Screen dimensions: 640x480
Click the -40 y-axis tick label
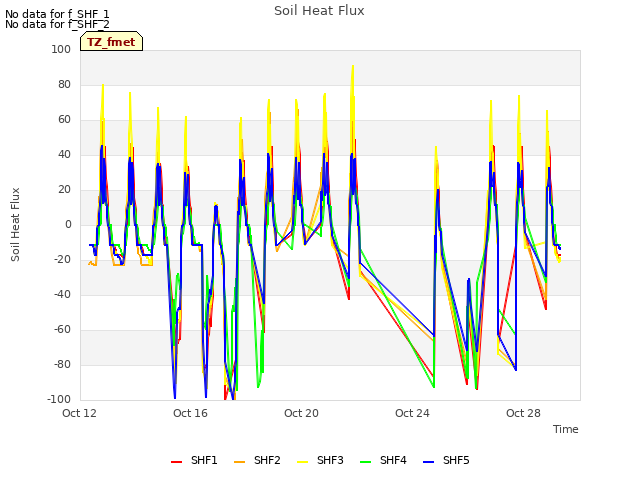click(63, 294)
